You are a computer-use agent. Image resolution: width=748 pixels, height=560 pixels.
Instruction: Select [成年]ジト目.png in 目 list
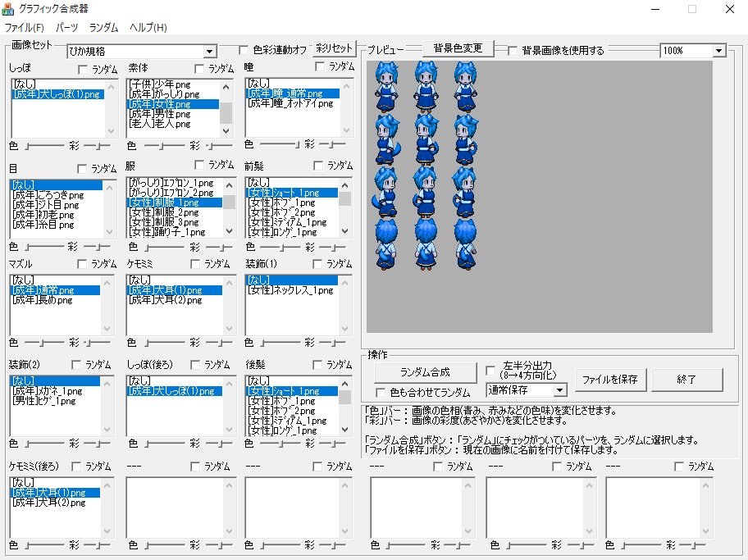point(57,205)
